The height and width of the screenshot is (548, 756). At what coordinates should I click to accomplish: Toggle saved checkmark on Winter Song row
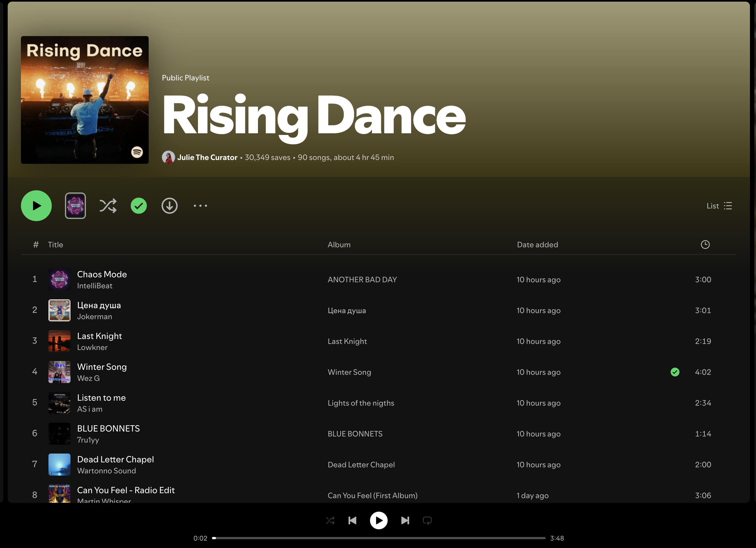[x=675, y=372]
